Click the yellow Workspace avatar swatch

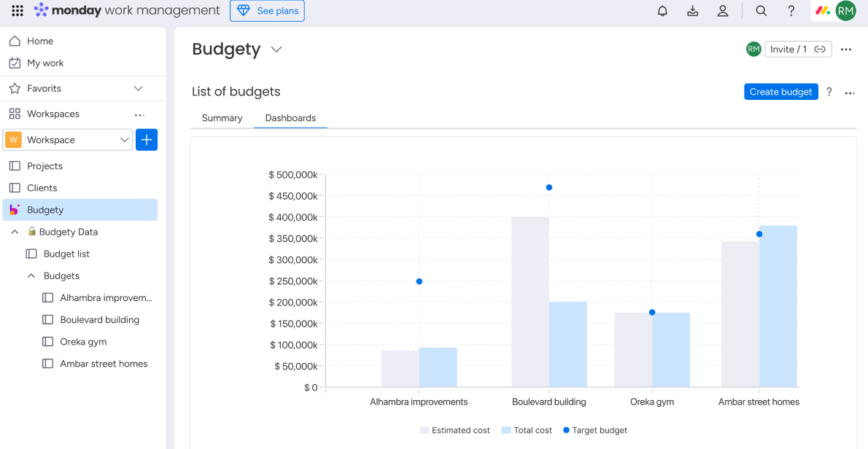click(12, 139)
